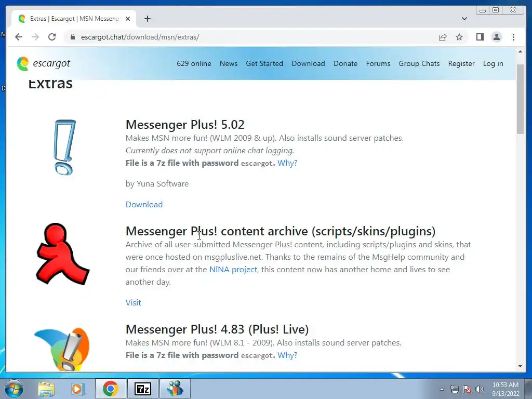Select the Extras | Escargot tab
The height and width of the screenshot is (399, 532).
point(74,19)
